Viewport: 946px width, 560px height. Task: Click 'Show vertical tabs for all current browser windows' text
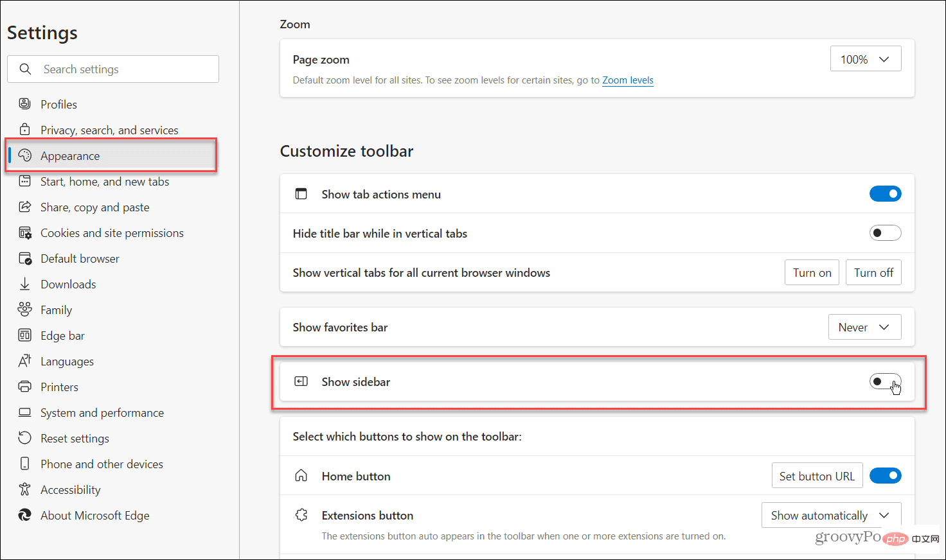point(422,273)
